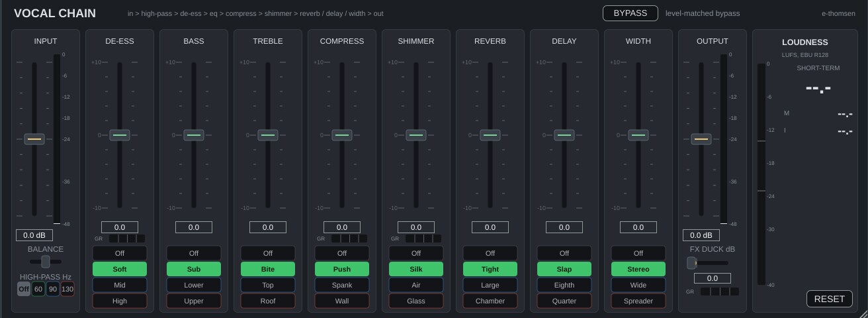
Task: Choose Wall compress mode
Action: 342,301
